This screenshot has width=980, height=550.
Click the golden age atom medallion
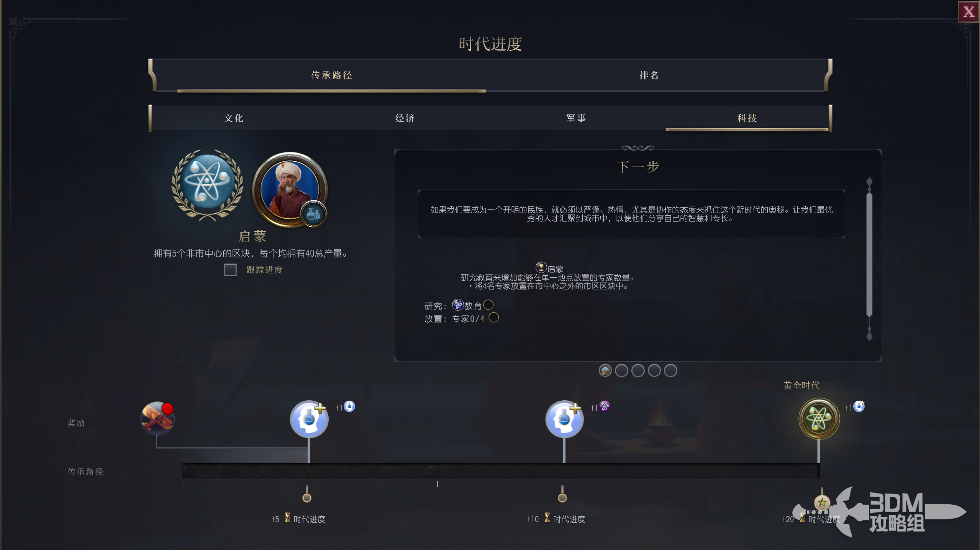819,418
